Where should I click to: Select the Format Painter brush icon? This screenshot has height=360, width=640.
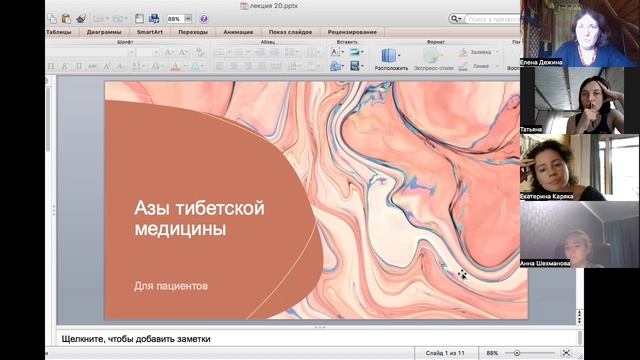(81, 19)
